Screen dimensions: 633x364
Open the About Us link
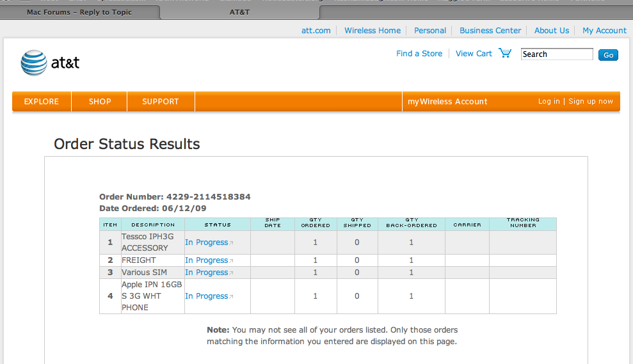[552, 30]
